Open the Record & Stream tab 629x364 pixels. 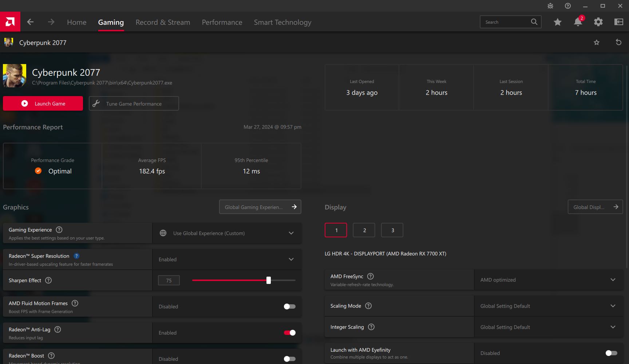[163, 22]
